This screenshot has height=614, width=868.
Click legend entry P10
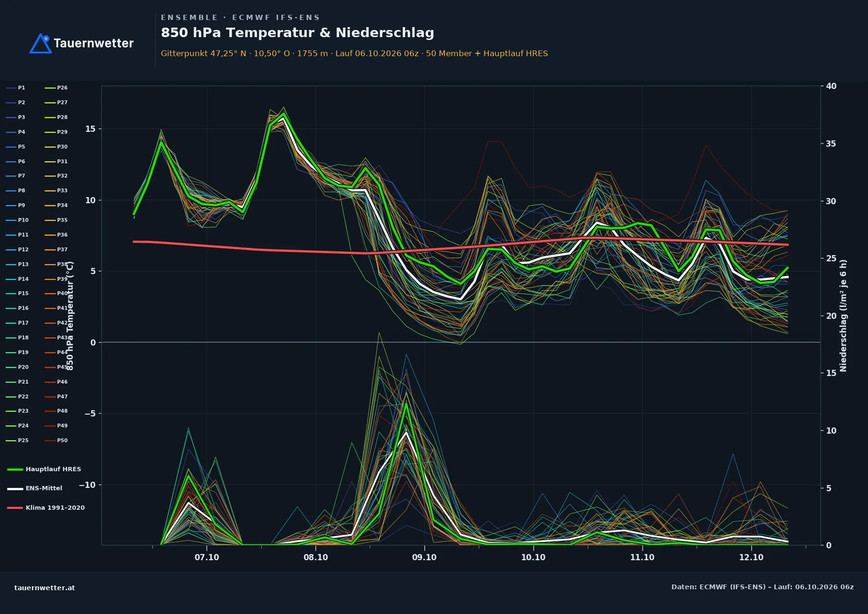point(17,220)
